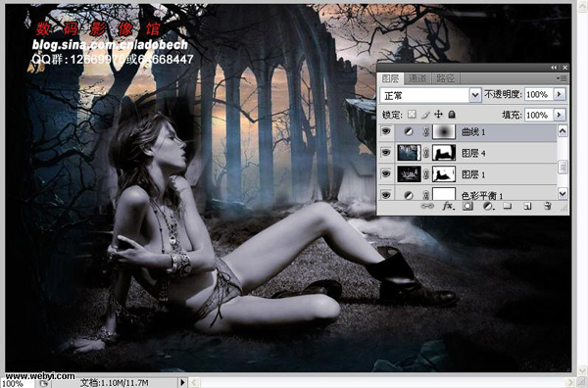Click the 不透明度 opacity value field
This screenshot has height=388, width=588.
coord(538,94)
